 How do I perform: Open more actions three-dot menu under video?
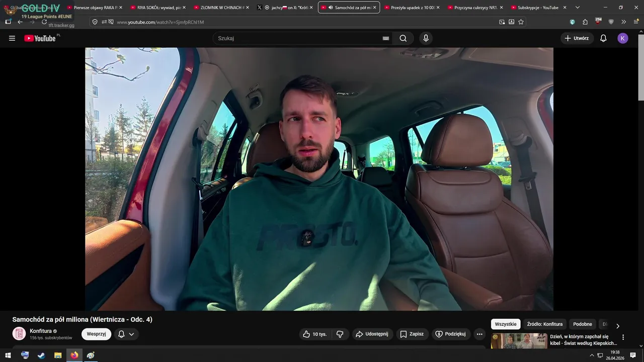point(479,334)
